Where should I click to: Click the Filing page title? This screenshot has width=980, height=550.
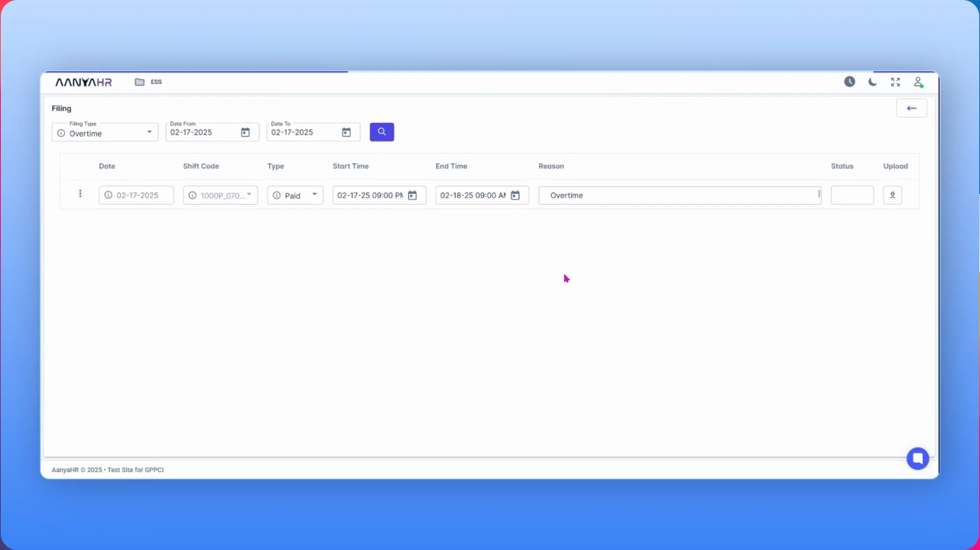click(x=61, y=108)
